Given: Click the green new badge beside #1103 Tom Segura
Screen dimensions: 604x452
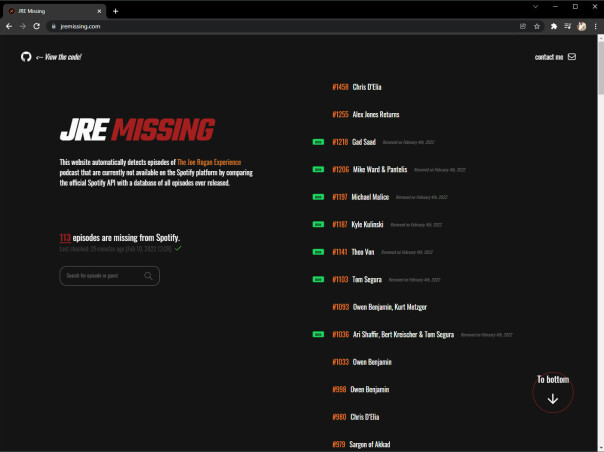Looking at the screenshot, I should (x=318, y=280).
